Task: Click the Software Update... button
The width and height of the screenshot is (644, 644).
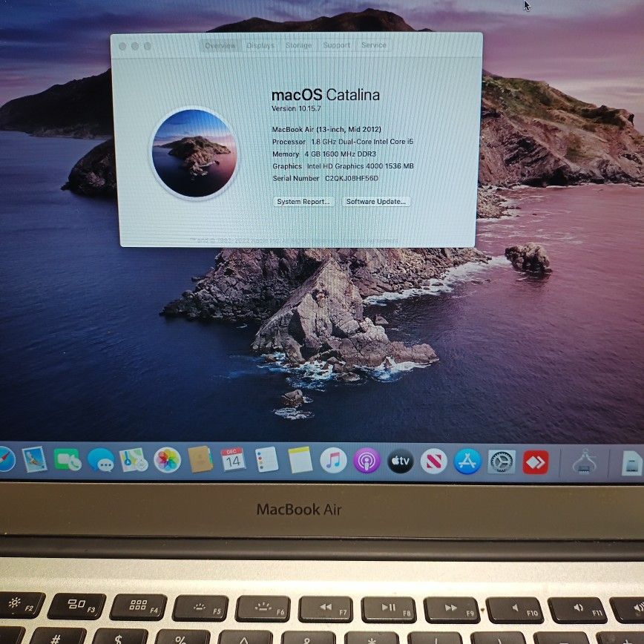Action: pos(376,202)
